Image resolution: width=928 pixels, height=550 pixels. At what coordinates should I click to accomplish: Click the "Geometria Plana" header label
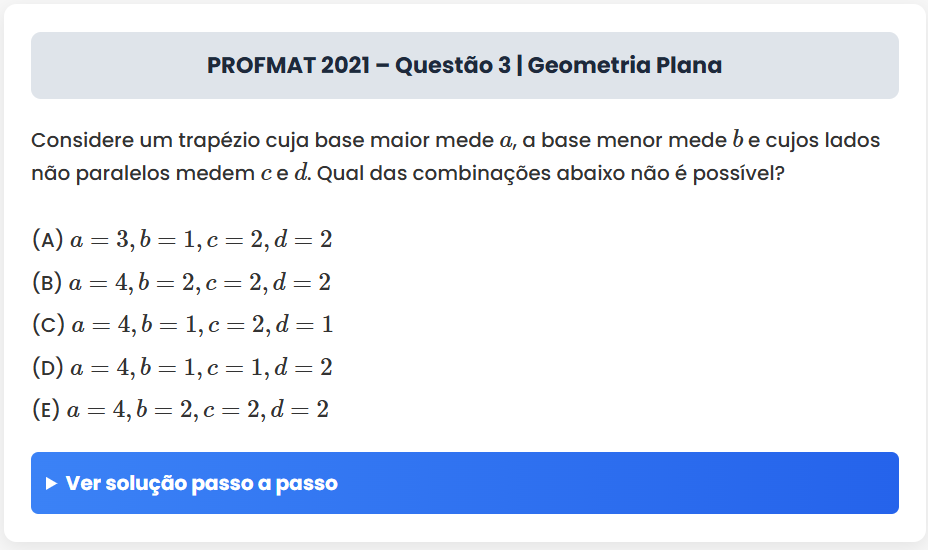tap(625, 66)
